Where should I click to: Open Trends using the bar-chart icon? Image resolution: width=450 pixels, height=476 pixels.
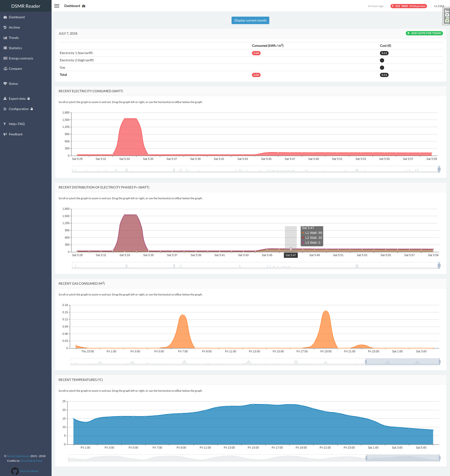pyautogui.click(x=5, y=38)
